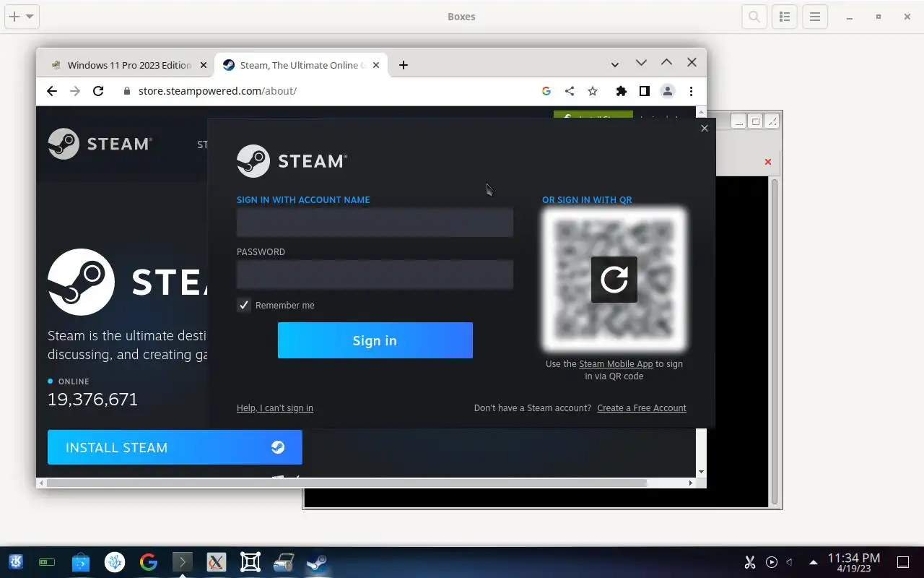This screenshot has width=924, height=578.
Task: Open the printer taskbar icon
Action: click(284, 561)
